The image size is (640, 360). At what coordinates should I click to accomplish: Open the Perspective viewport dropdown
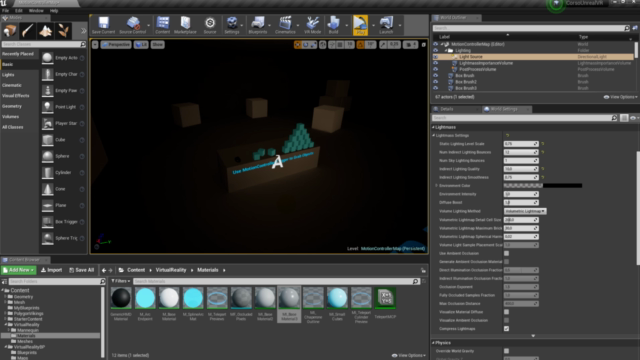point(116,44)
